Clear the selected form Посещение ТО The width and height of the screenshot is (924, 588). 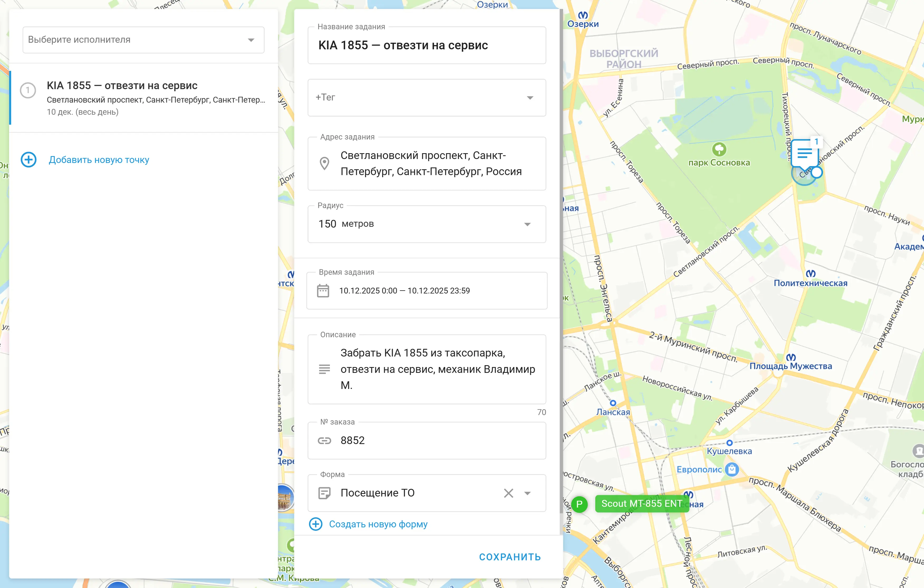[x=509, y=493]
